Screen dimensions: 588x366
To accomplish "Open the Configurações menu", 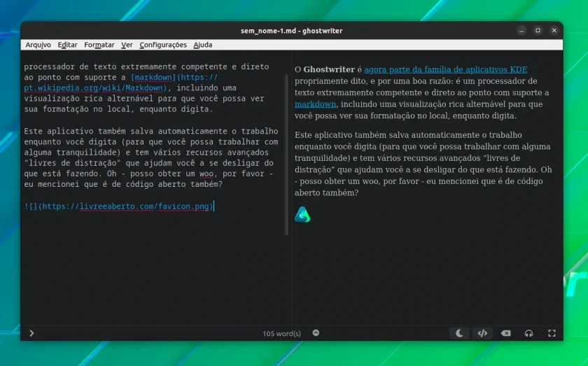I will pos(163,45).
